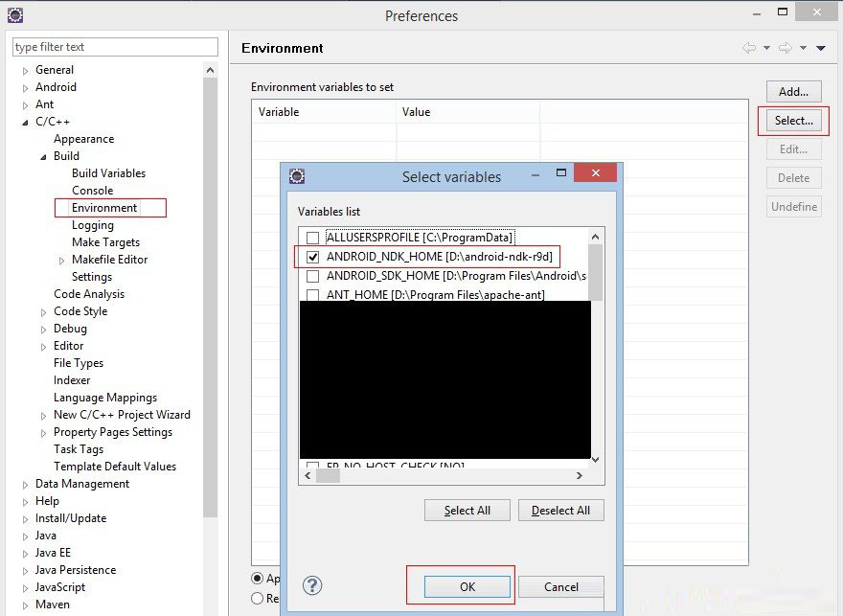Open the Build Variables preference page

[x=108, y=173]
